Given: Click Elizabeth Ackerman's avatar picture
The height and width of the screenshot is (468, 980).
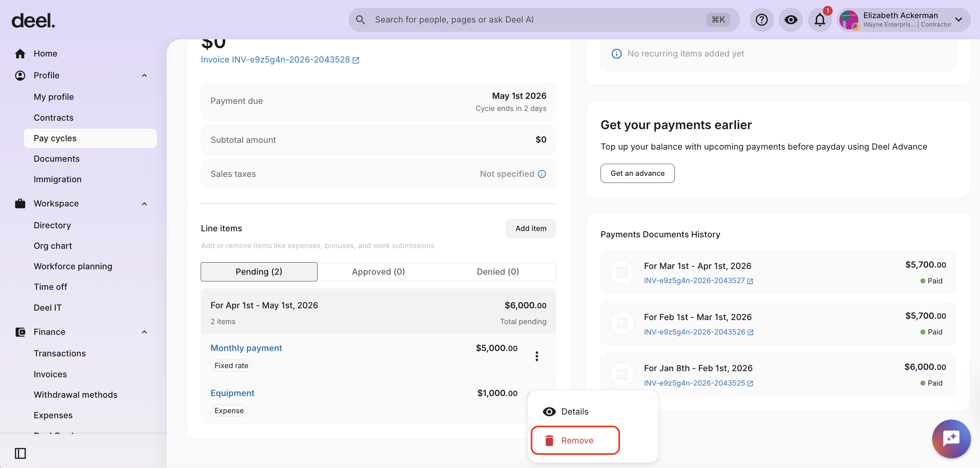Looking at the screenshot, I should (x=848, y=20).
